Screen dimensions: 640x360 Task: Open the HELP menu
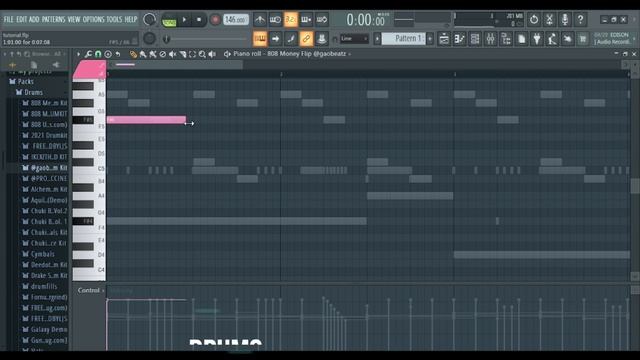pyautogui.click(x=131, y=20)
